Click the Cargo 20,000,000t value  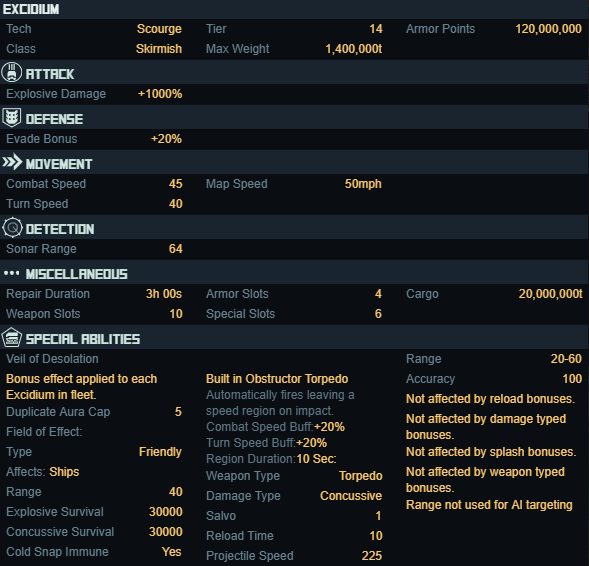550,294
